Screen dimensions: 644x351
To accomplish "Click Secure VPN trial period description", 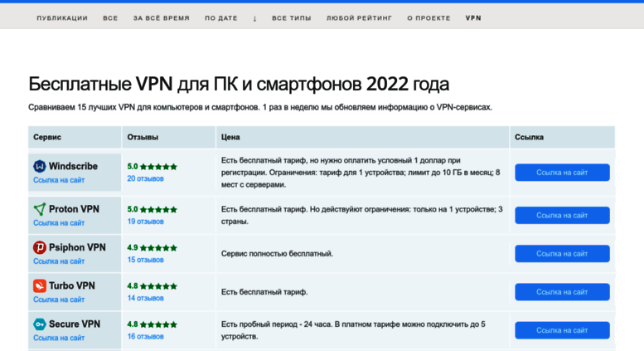I will [353, 330].
